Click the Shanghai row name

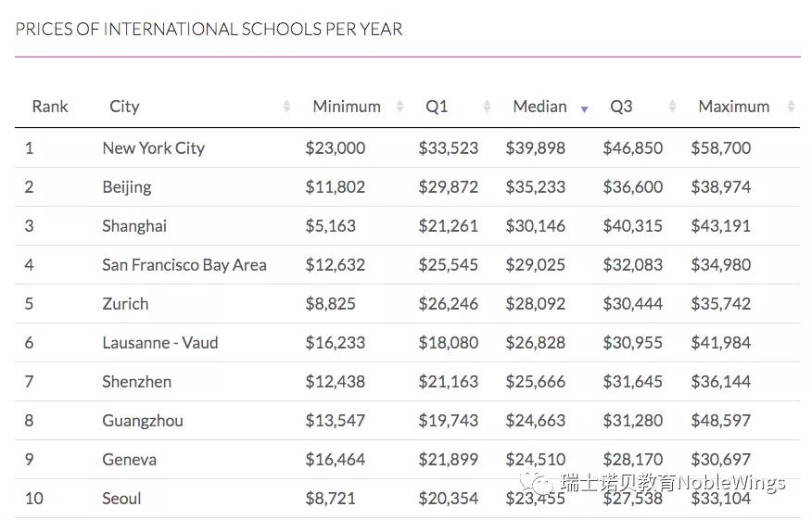tap(134, 226)
